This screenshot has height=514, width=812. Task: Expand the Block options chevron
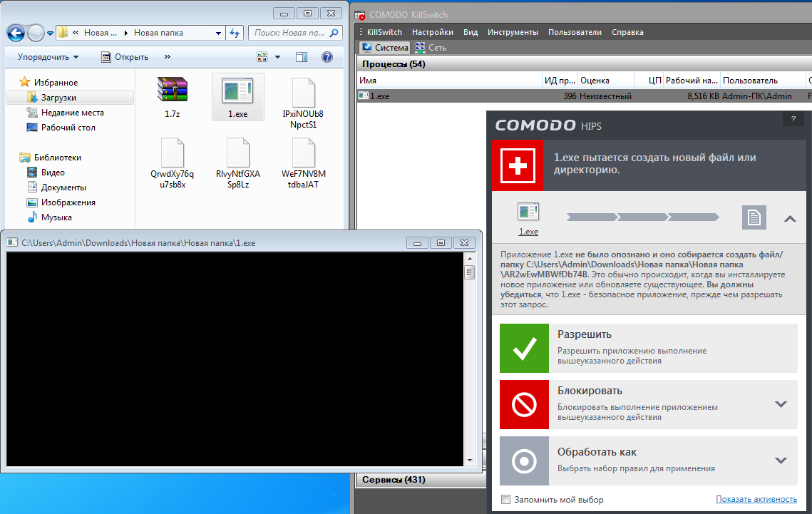[x=781, y=404]
